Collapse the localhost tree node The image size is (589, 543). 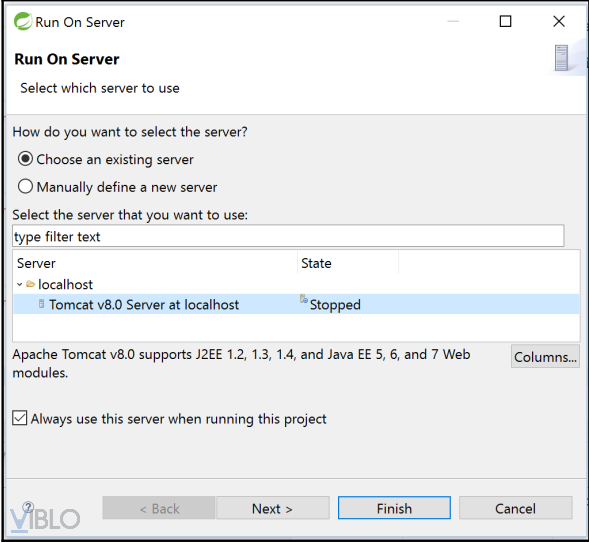tap(20, 284)
